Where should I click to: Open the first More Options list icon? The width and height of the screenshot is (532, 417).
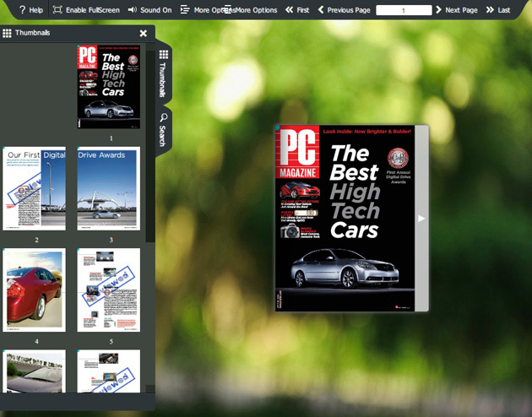pyautogui.click(x=185, y=10)
